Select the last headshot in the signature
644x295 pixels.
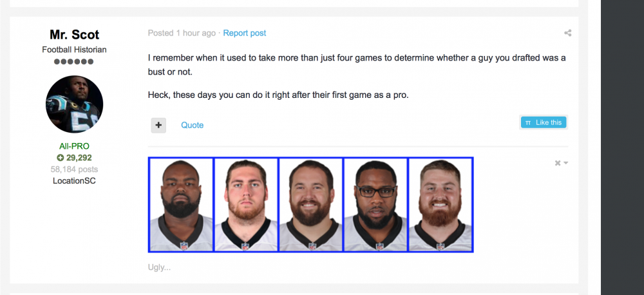pos(441,205)
